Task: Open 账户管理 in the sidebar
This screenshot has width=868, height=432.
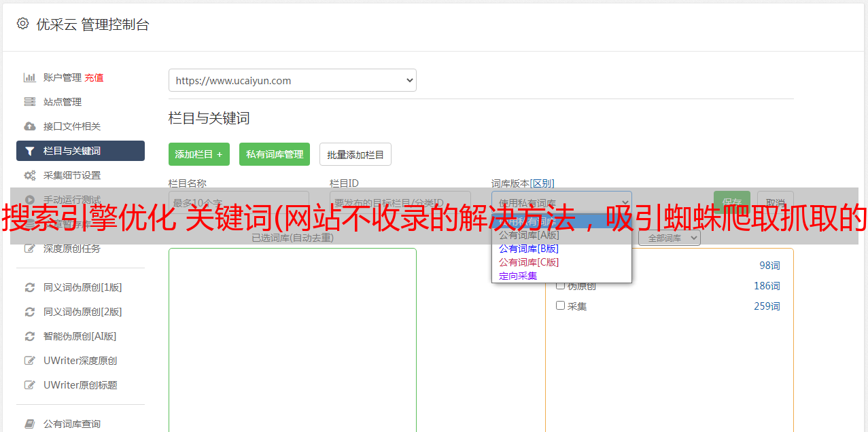Action: [63, 77]
